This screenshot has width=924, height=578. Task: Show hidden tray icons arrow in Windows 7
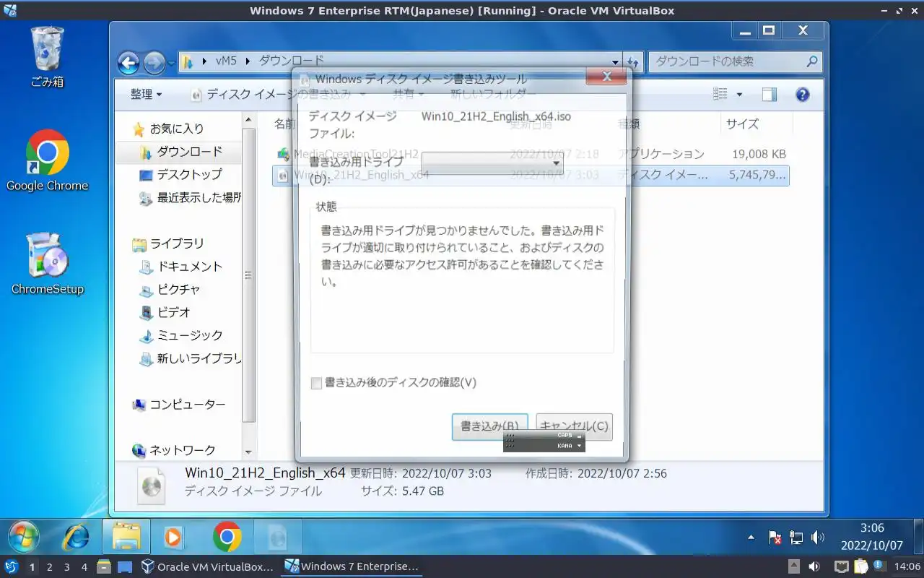click(x=751, y=537)
